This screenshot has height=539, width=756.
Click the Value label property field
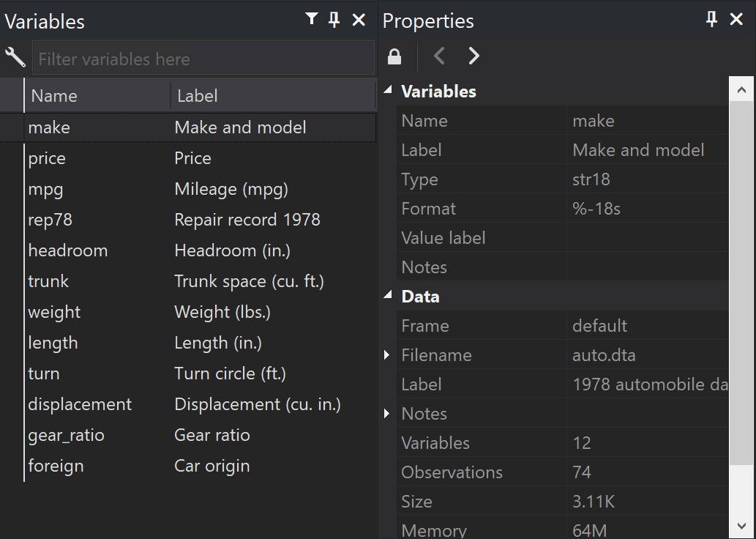[x=648, y=238]
